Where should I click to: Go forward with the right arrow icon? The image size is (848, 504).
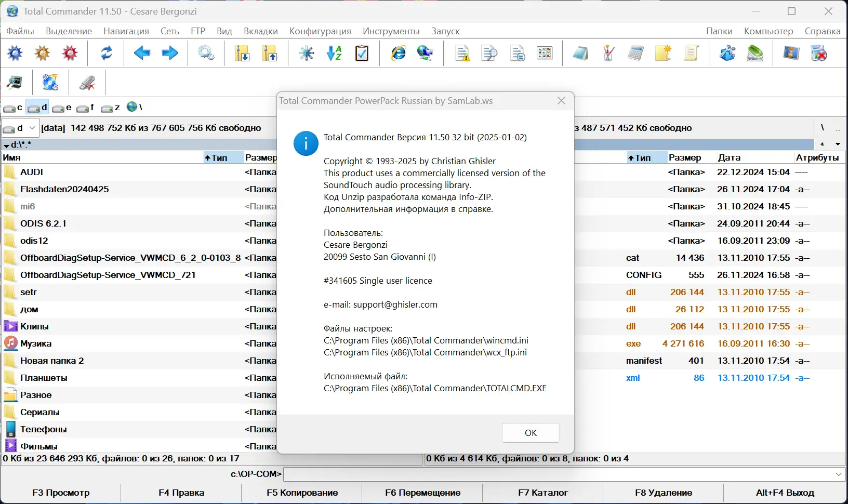pos(170,53)
